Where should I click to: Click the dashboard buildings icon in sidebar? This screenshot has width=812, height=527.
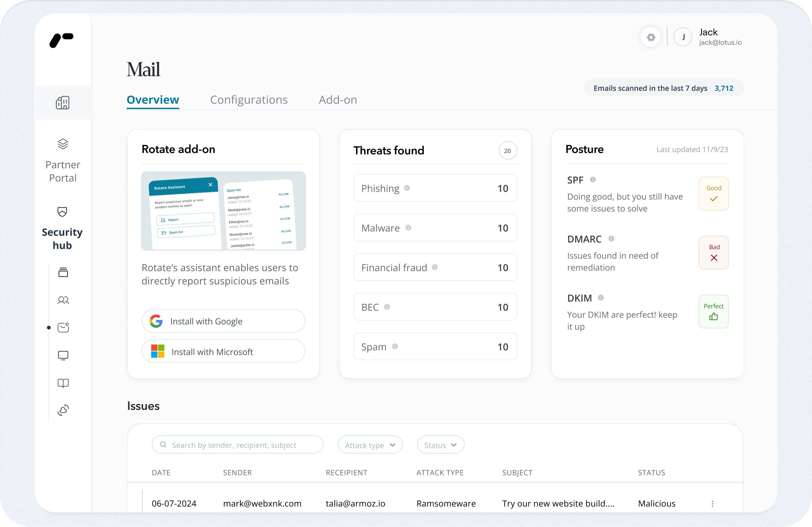pyautogui.click(x=63, y=103)
